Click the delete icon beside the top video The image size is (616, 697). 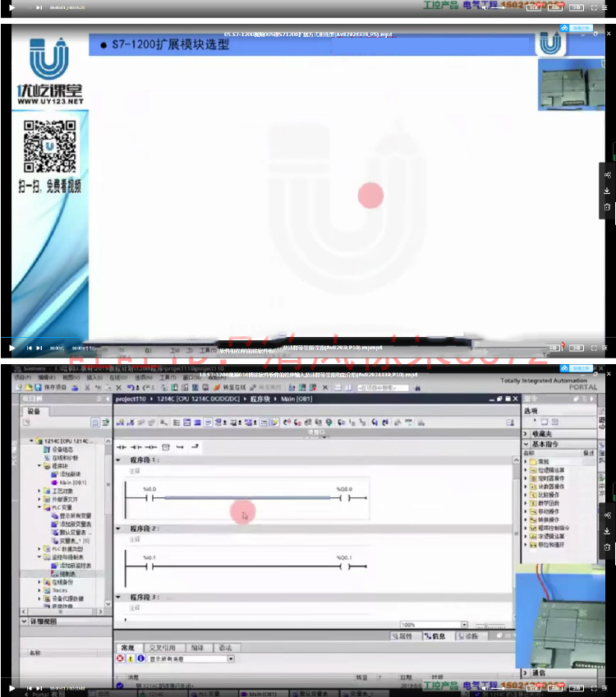(607, 206)
